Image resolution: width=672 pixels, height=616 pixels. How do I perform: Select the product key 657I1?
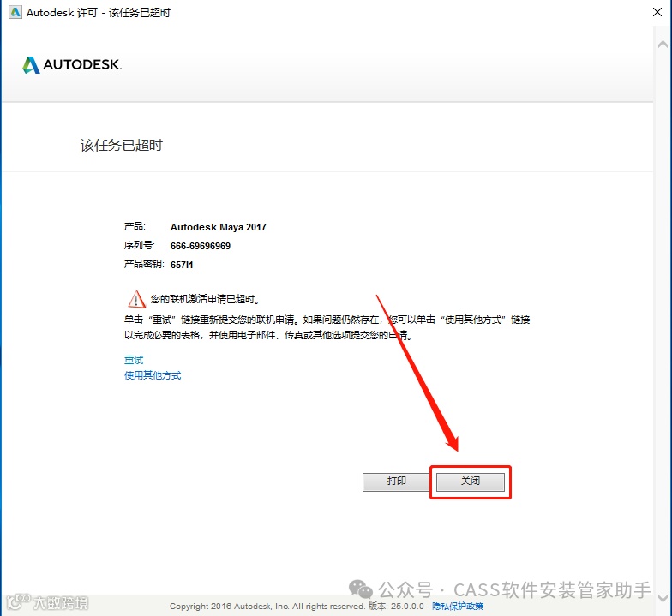pyautogui.click(x=182, y=265)
